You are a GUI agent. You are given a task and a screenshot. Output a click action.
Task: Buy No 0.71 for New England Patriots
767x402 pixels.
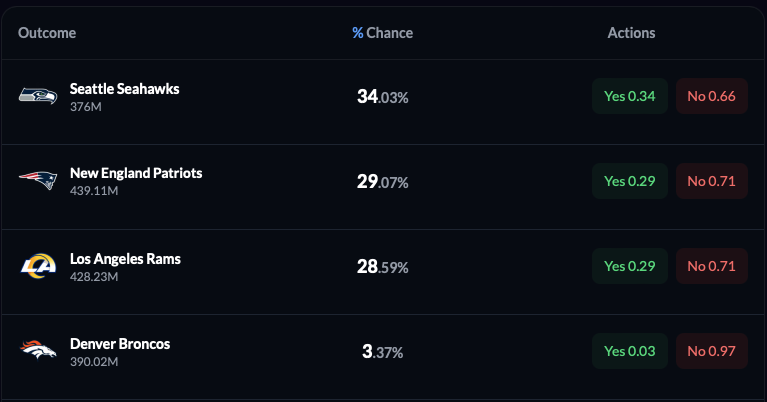click(711, 181)
